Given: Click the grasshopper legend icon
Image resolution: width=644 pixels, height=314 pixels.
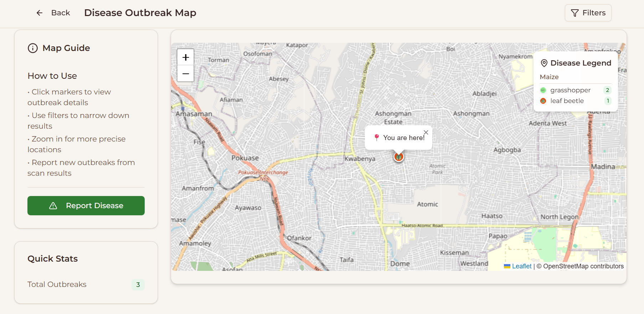Looking at the screenshot, I should click(543, 90).
